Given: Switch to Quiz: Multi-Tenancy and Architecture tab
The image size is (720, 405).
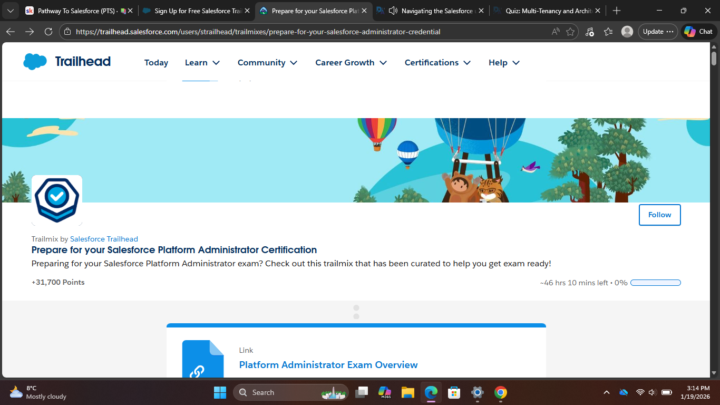Looking at the screenshot, I should pos(546,11).
